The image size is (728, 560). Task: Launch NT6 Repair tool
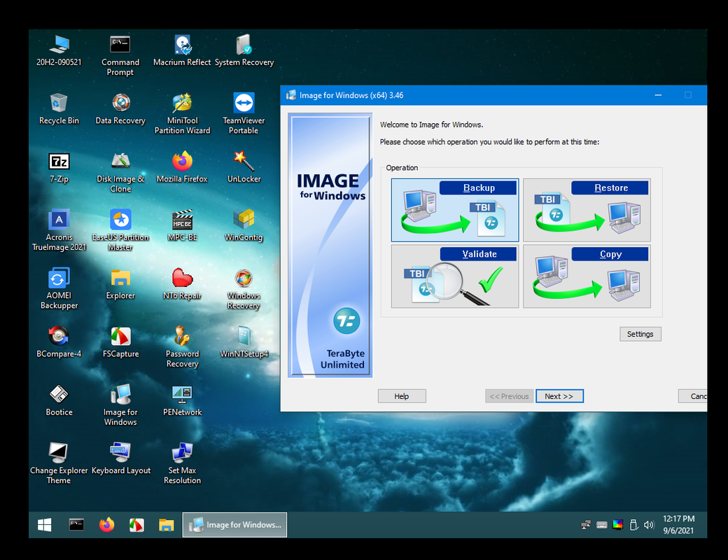[x=182, y=284]
